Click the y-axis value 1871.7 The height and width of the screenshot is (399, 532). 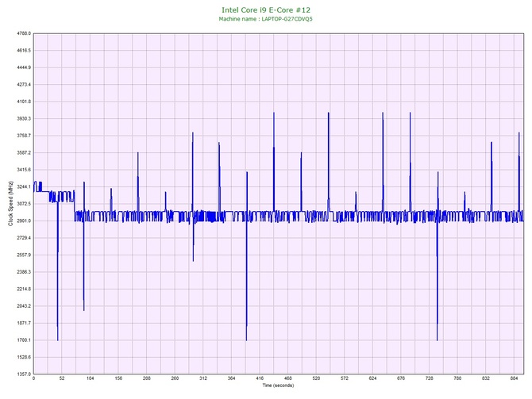pyautogui.click(x=24, y=323)
